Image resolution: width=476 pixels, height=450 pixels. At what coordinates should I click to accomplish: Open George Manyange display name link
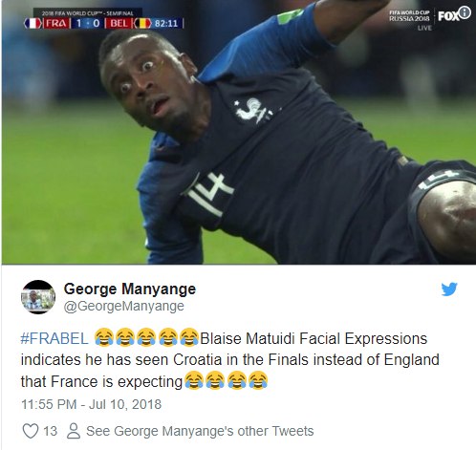pos(130,289)
